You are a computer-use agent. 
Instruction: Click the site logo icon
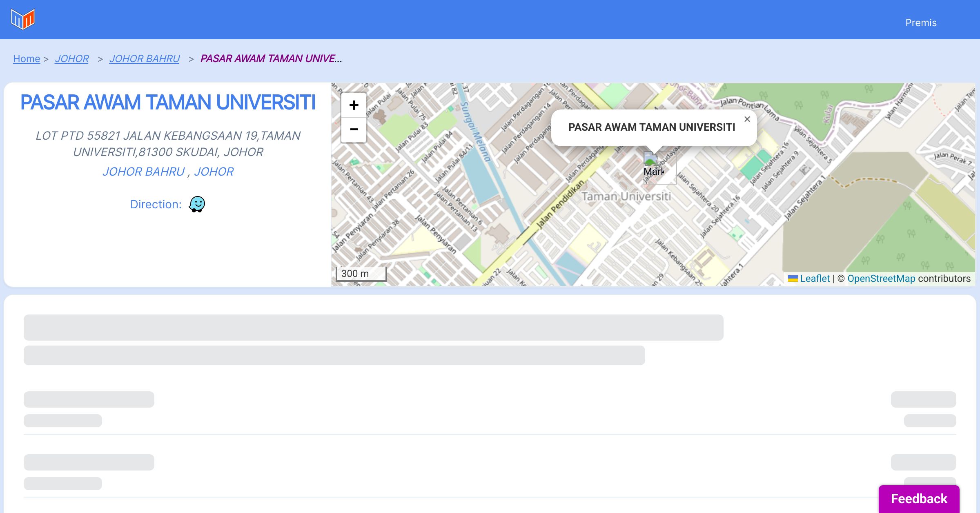[23, 19]
